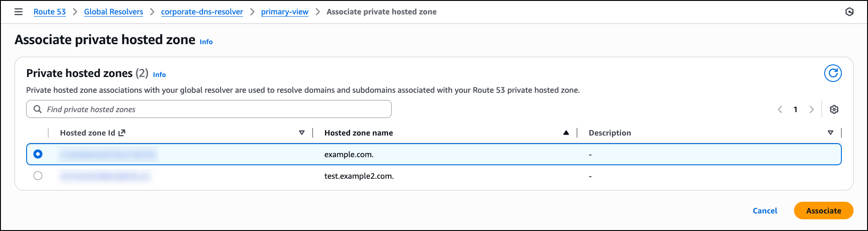Click the search magnifier icon
Image resolution: width=868 pixels, height=231 pixels.
(x=38, y=109)
